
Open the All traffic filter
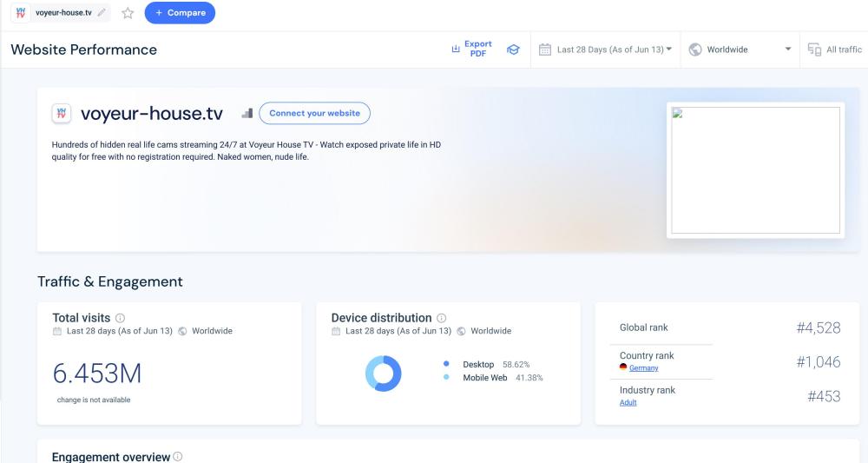point(835,50)
